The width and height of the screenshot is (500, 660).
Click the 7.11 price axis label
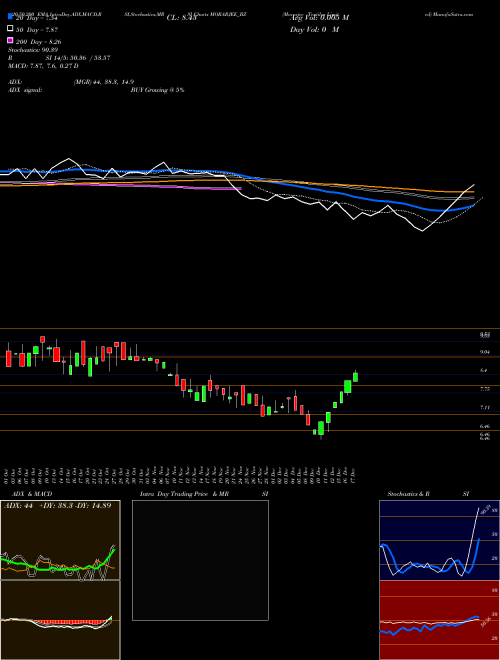484,407
